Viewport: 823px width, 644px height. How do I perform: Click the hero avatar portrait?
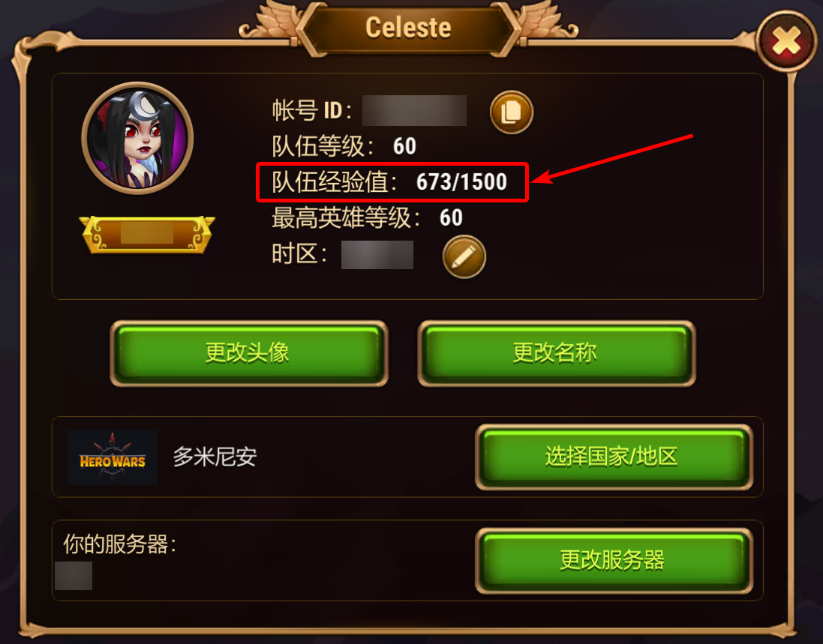point(137,139)
